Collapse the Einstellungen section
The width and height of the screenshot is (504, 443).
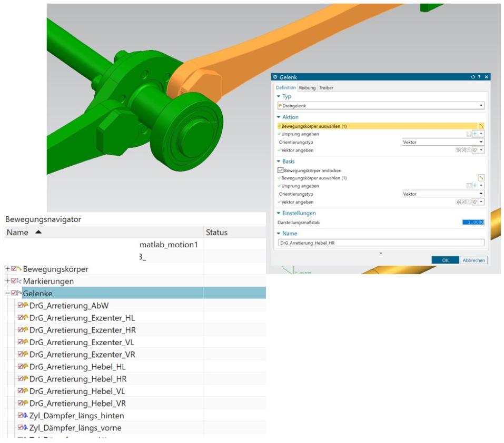tap(279, 213)
